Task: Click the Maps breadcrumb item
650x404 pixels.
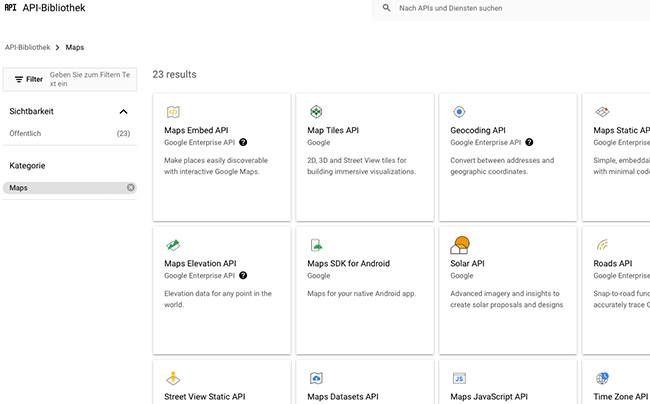Action: pyautogui.click(x=75, y=47)
